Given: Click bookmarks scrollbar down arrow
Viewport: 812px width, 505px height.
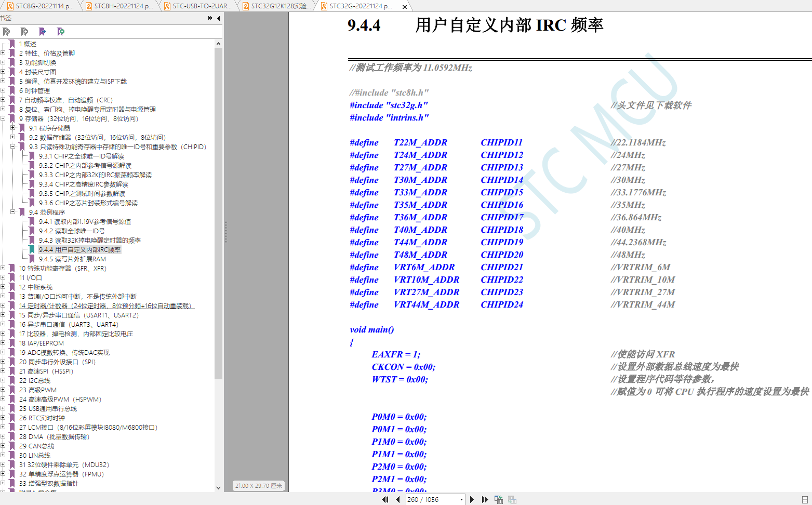Looking at the screenshot, I should click(218, 487).
